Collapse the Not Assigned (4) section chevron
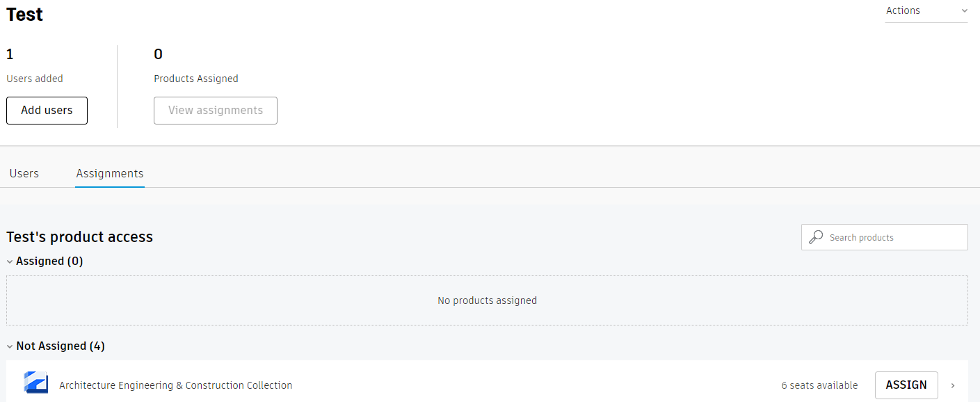Viewport: 980px width, 402px height. pyautogui.click(x=10, y=346)
